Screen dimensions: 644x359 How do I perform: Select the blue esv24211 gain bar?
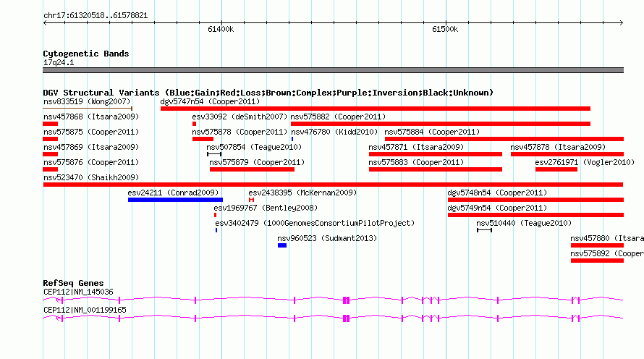point(175,200)
